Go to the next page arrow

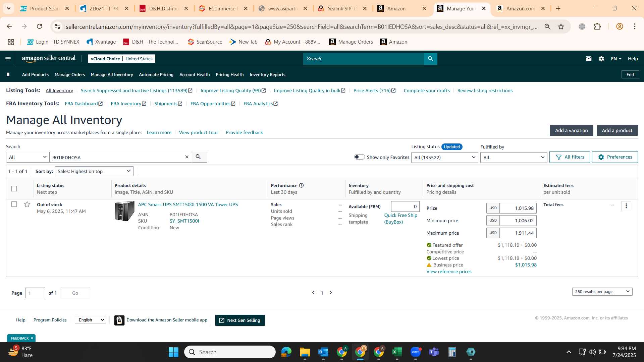coord(331,293)
